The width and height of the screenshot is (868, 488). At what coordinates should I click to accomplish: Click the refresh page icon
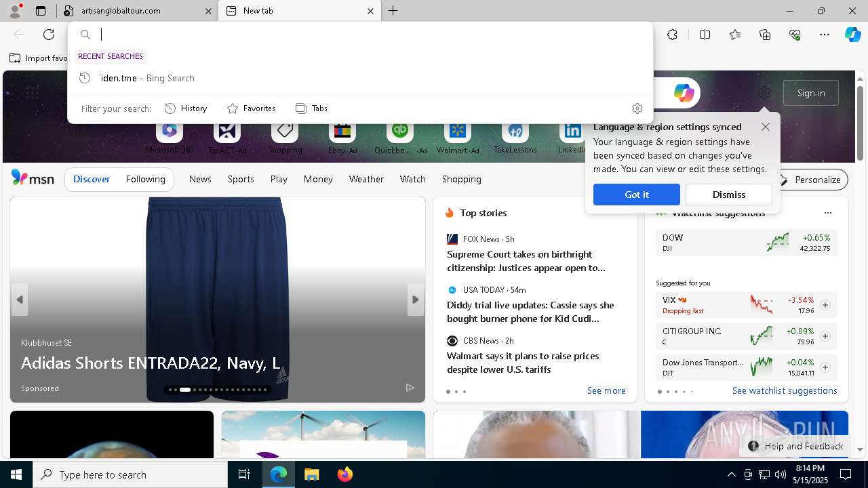click(x=49, y=35)
